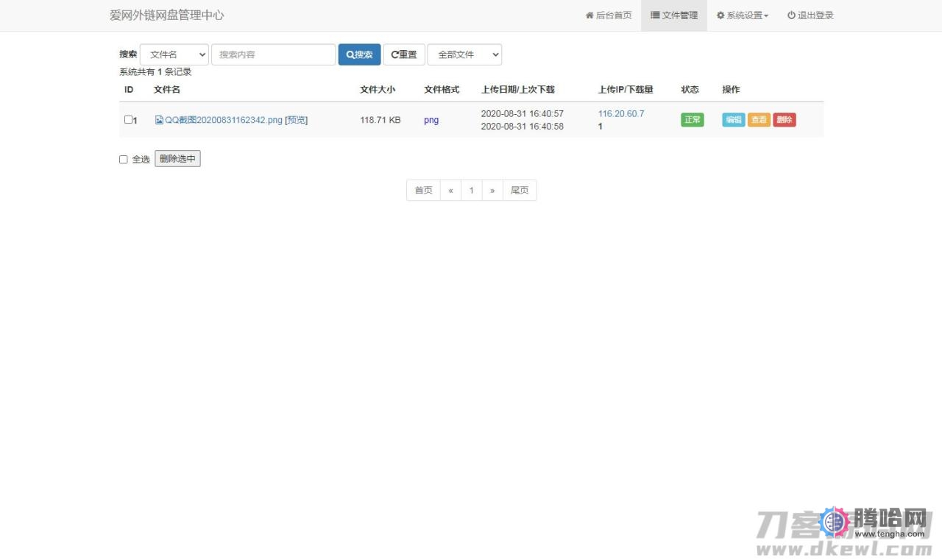Click the « previous page button

450,191
